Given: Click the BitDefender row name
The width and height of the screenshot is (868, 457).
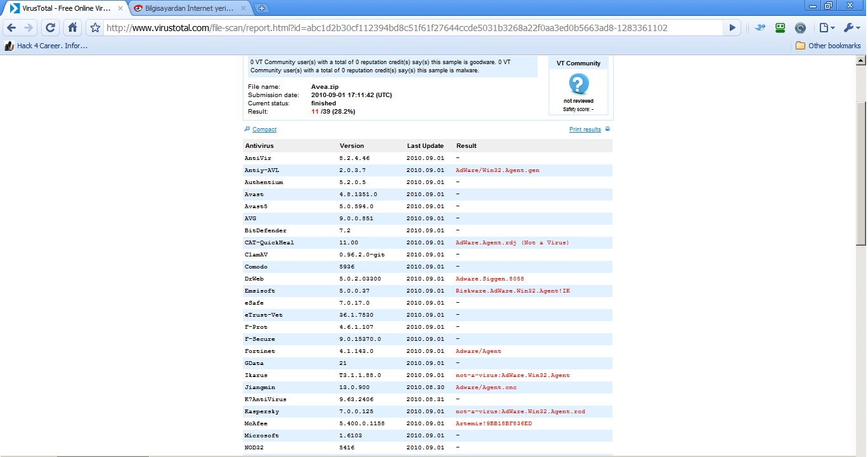Looking at the screenshot, I should [266, 230].
